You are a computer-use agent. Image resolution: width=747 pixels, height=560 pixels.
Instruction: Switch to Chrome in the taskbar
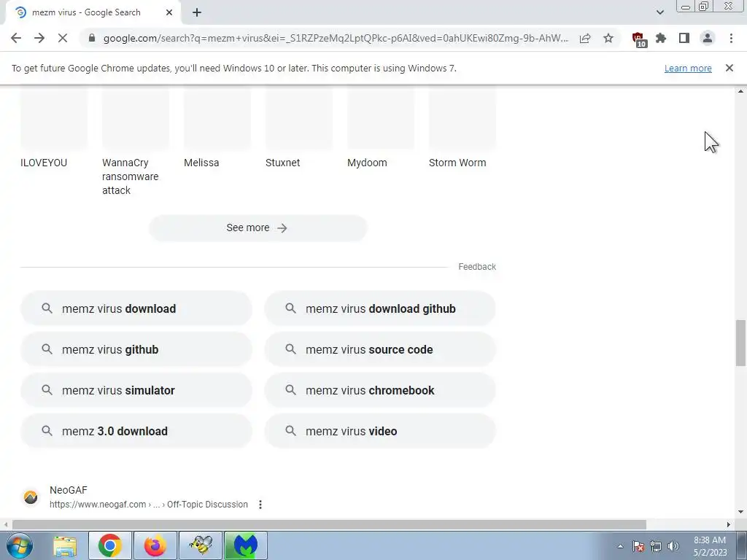coord(109,545)
